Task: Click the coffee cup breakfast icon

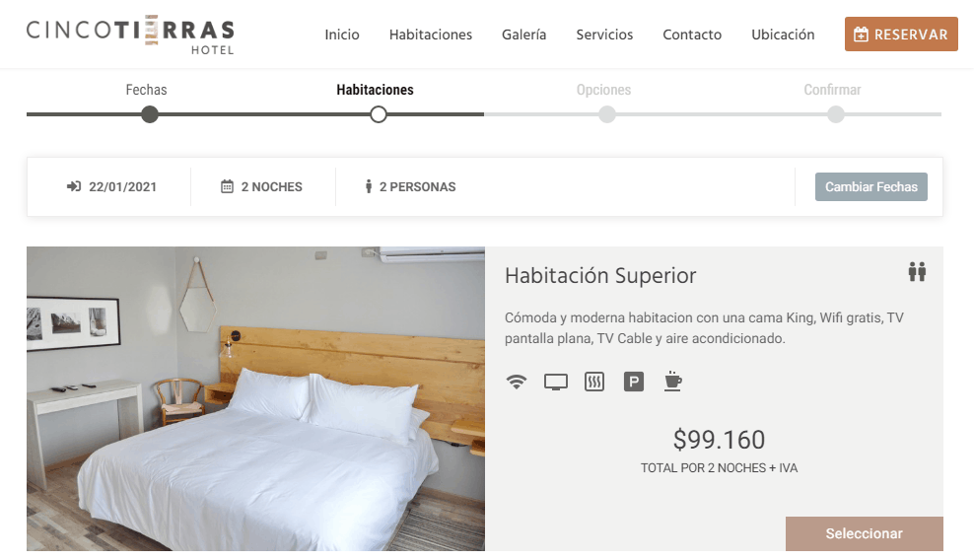Action: point(672,381)
